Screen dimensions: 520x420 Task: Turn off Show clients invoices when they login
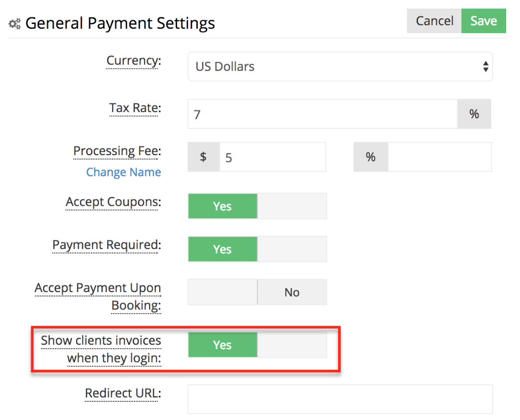(292, 344)
